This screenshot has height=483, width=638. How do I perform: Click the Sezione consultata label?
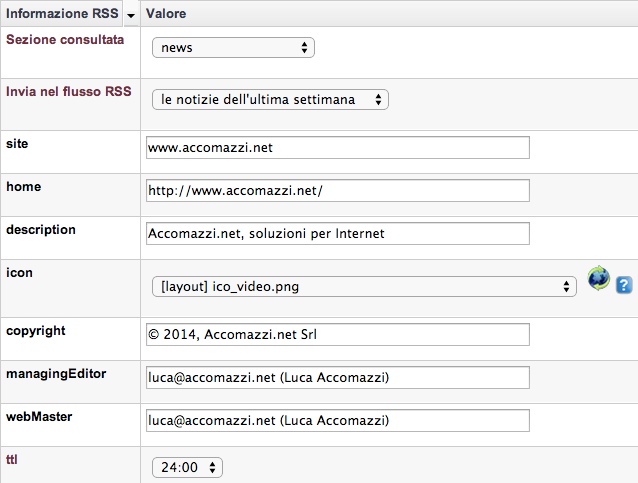65,39
